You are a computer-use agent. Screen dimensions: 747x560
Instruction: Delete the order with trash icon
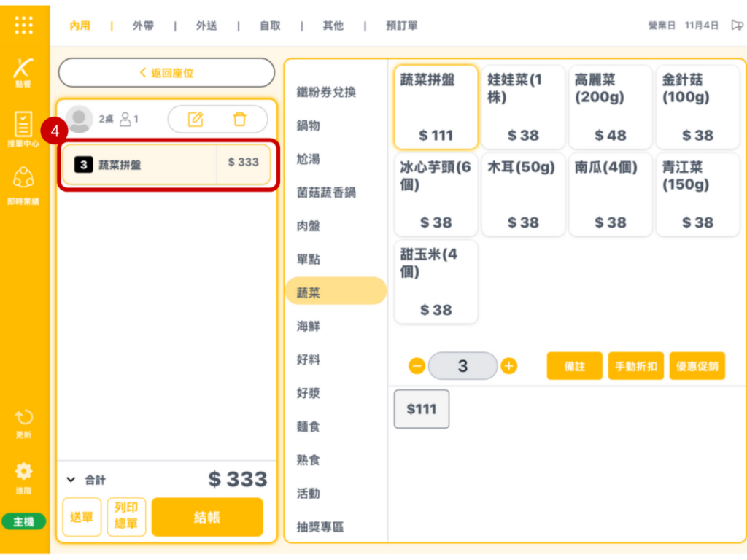tap(239, 120)
